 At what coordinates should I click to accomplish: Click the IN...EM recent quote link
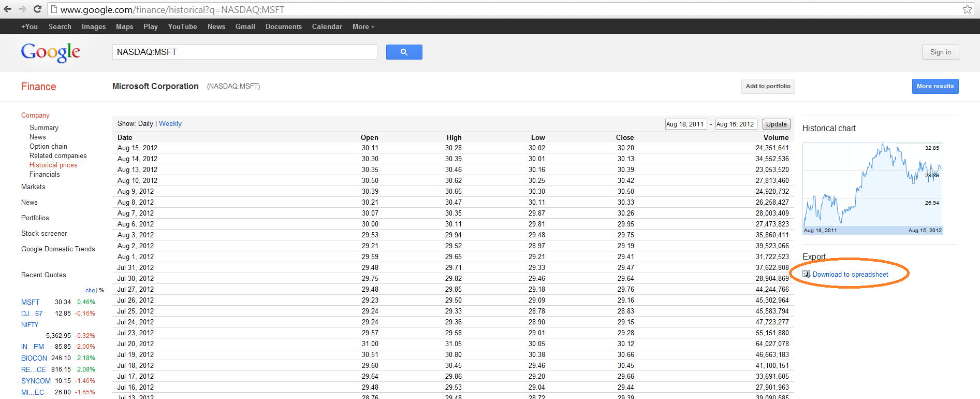coord(33,347)
